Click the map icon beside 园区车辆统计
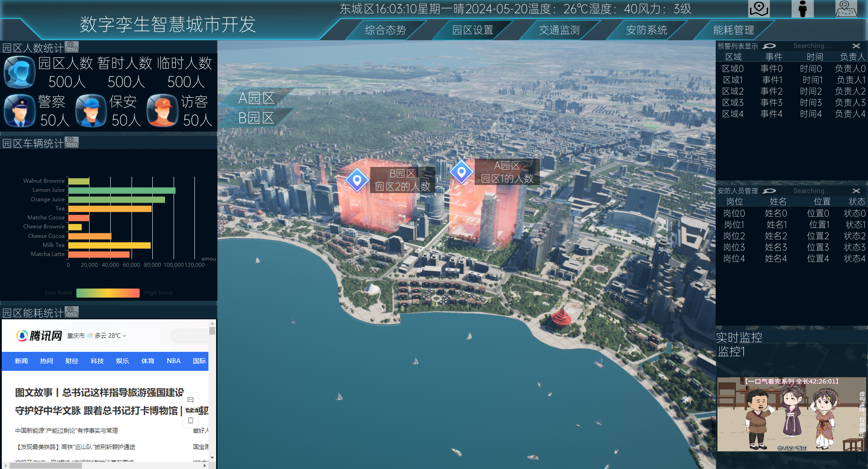This screenshot has width=868, height=469. click(x=71, y=142)
